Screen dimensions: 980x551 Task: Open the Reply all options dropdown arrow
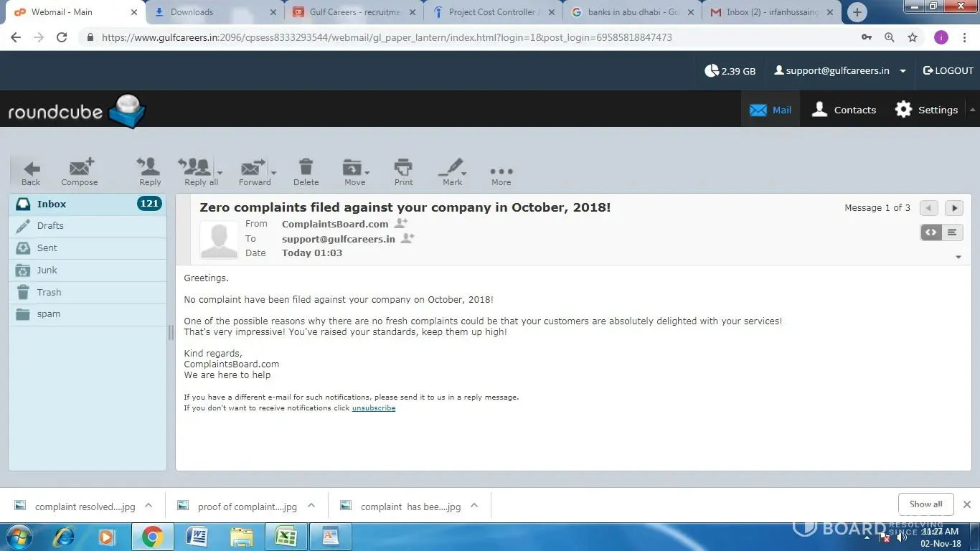[220, 172]
